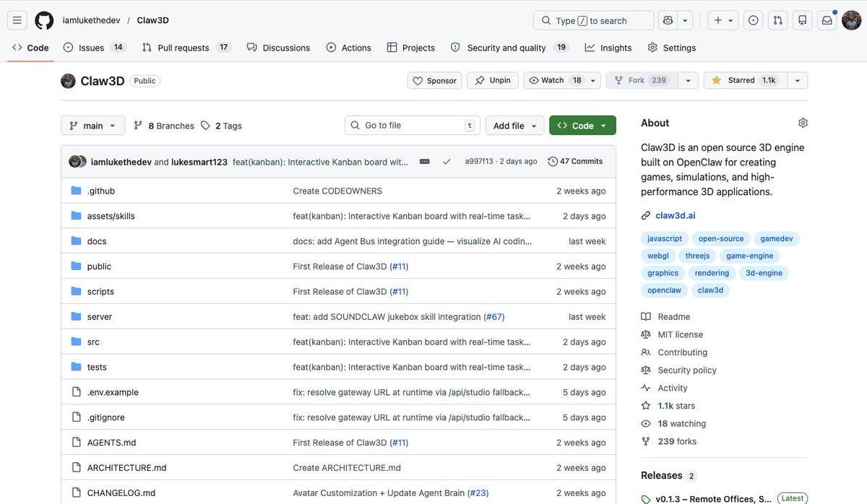Expand the Watch notifications dropdown
The height and width of the screenshot is (504, 867).
point(594,81)
